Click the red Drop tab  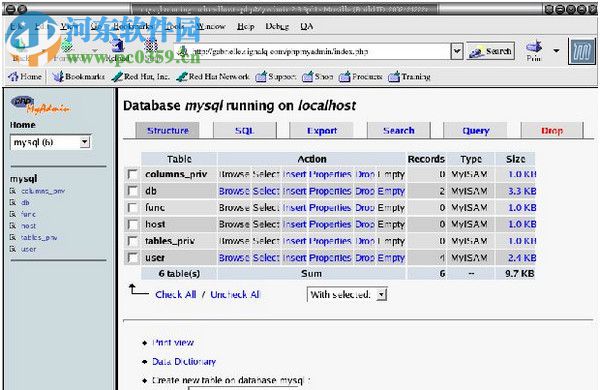click(x=552, y=131)
